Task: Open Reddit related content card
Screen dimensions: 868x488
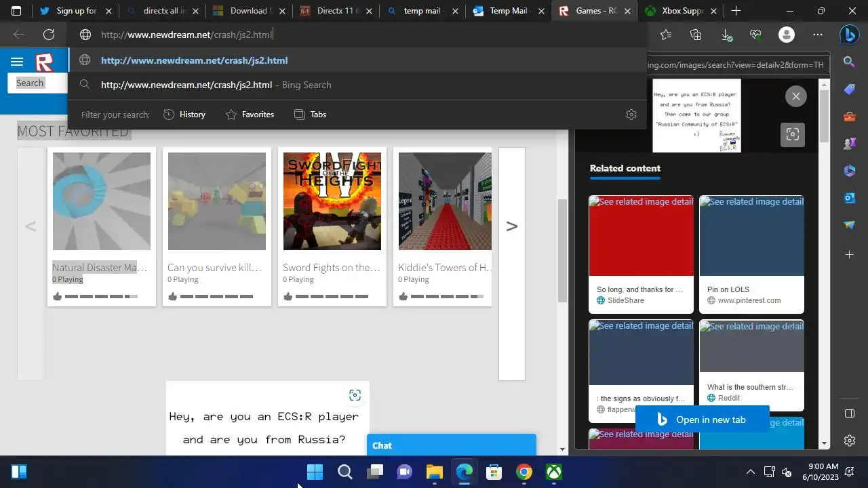Action: pyautogui.click(x=751, y=365)
